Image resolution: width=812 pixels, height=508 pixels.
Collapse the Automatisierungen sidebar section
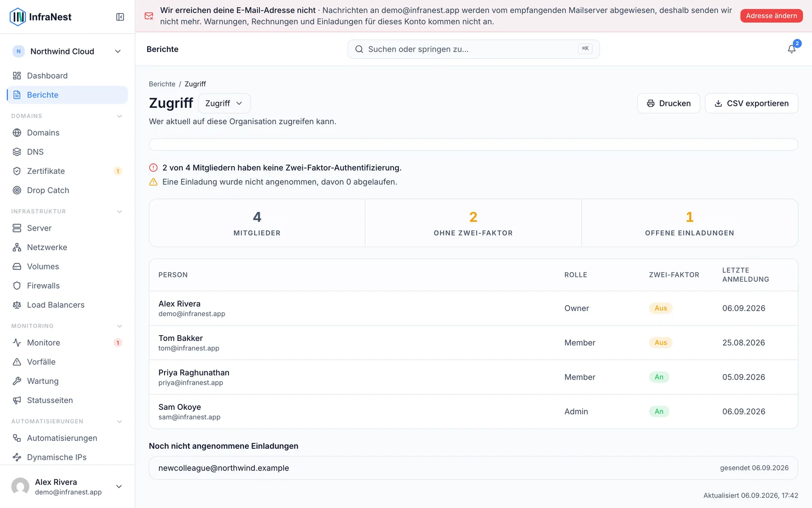coord(119,421)
